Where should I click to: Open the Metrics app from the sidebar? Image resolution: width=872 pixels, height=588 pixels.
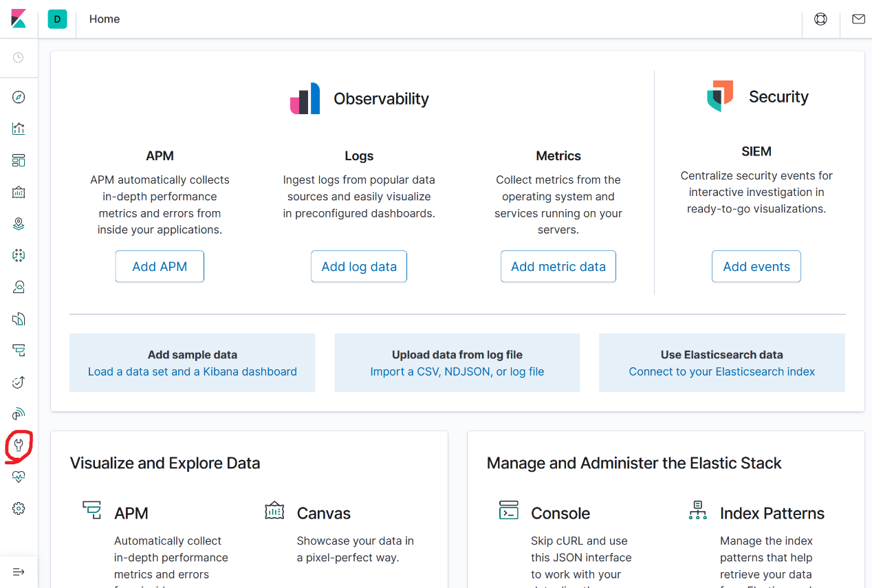19,287
